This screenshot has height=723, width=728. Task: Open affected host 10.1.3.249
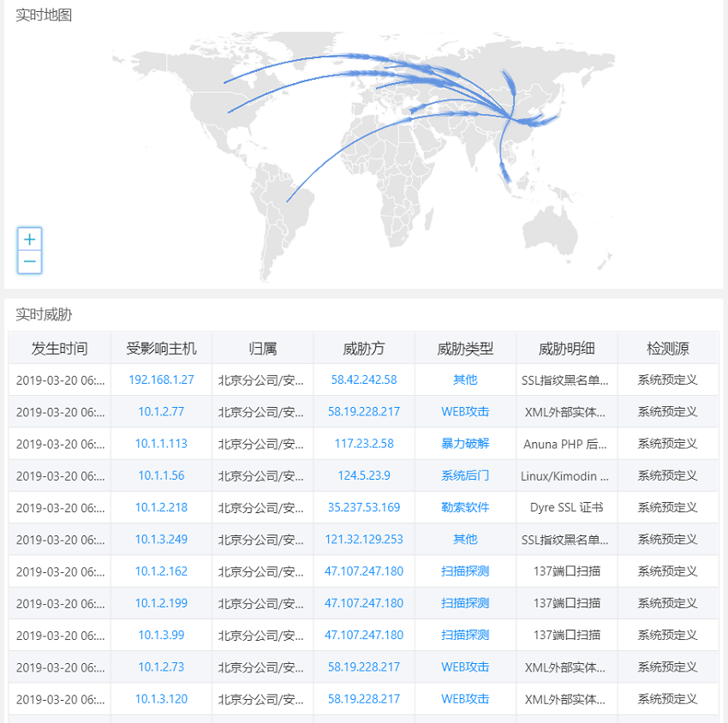(161, 539)
